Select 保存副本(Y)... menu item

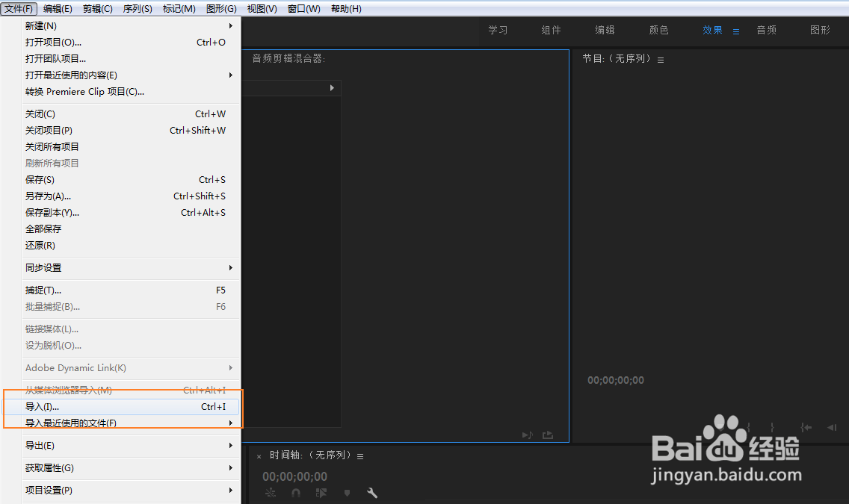coord(130,213)
